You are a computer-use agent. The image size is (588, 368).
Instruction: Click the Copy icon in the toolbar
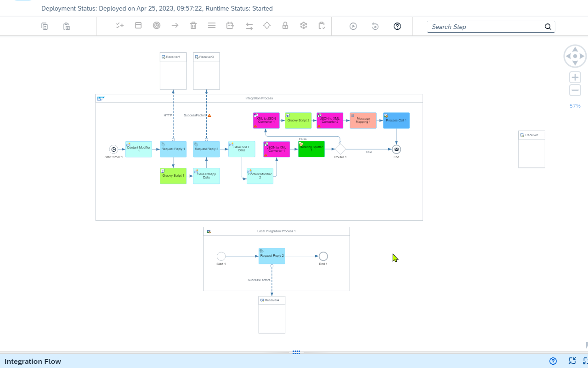45,26
